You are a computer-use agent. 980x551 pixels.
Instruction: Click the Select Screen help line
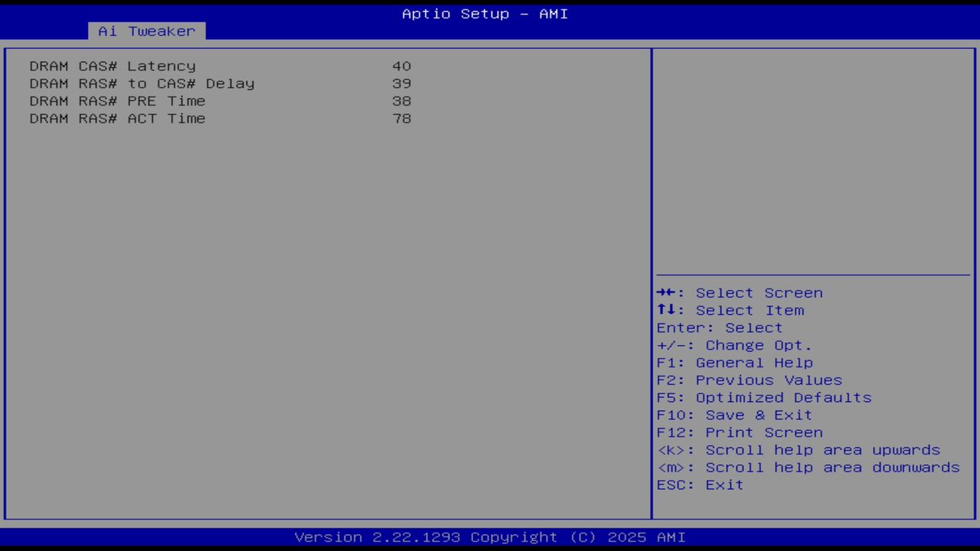739,292
